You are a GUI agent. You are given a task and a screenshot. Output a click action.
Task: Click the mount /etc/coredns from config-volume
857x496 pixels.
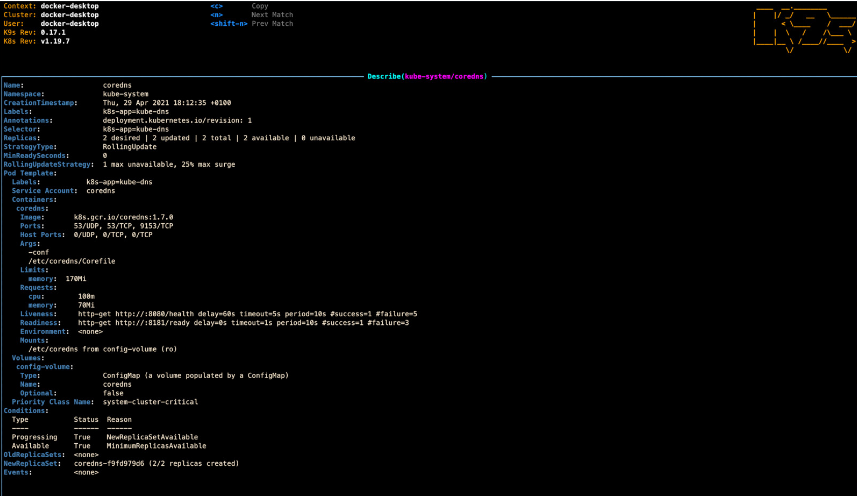103,349
